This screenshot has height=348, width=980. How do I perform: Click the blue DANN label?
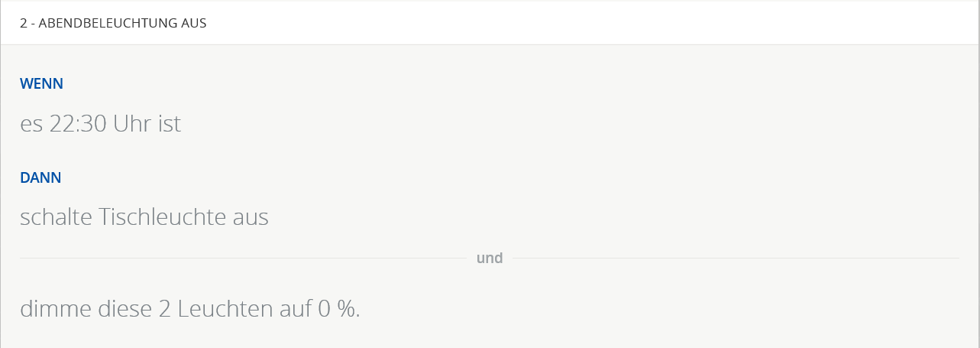40,177
